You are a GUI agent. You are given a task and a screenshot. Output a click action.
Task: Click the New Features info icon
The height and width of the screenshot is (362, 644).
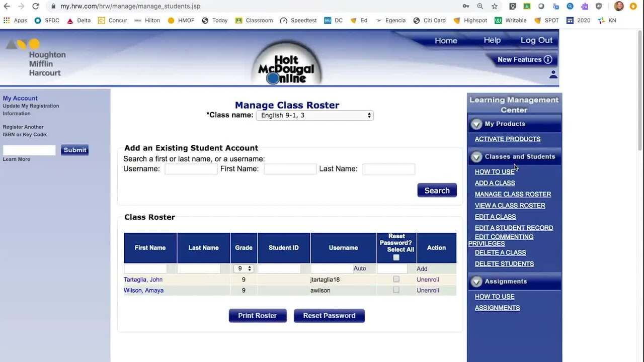point(548,59)
